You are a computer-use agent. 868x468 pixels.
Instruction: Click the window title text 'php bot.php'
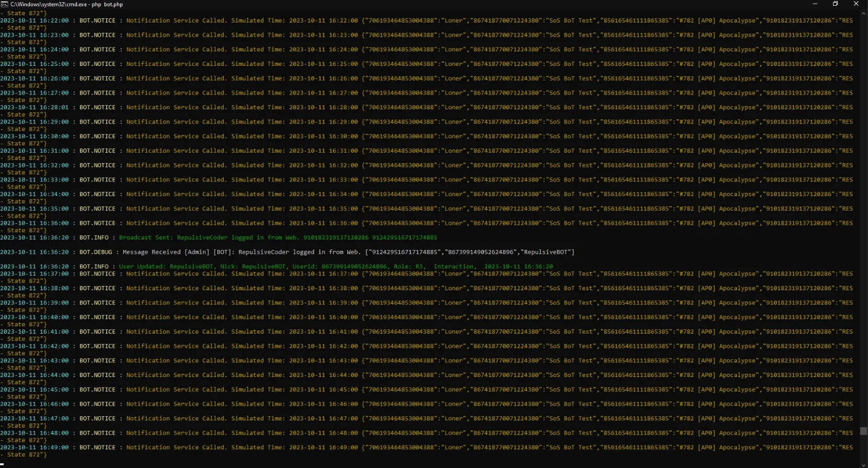107,4
